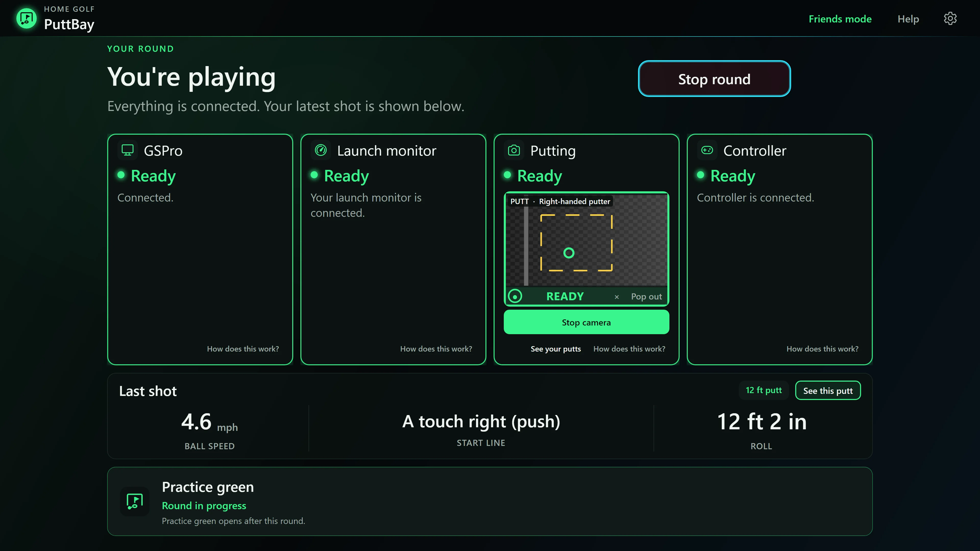
Task: Click Practice green opens after this round text
Action: coord(234,521)
